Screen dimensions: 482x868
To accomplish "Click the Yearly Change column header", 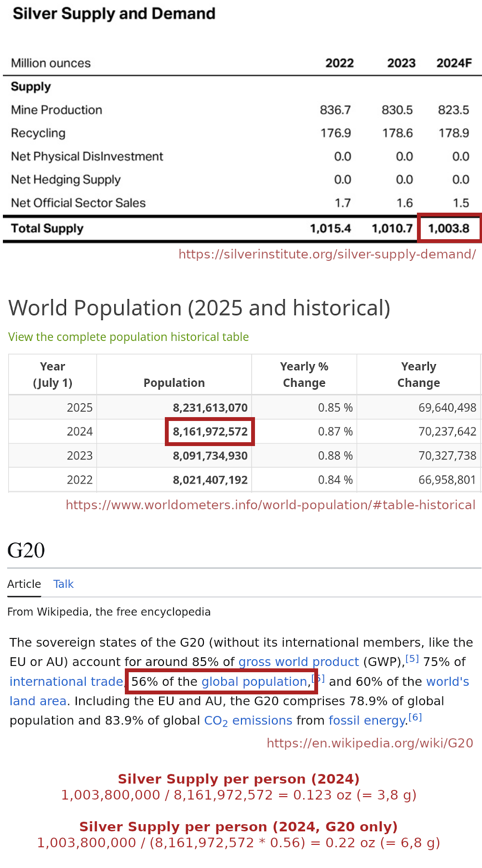I will click(418, 375).
